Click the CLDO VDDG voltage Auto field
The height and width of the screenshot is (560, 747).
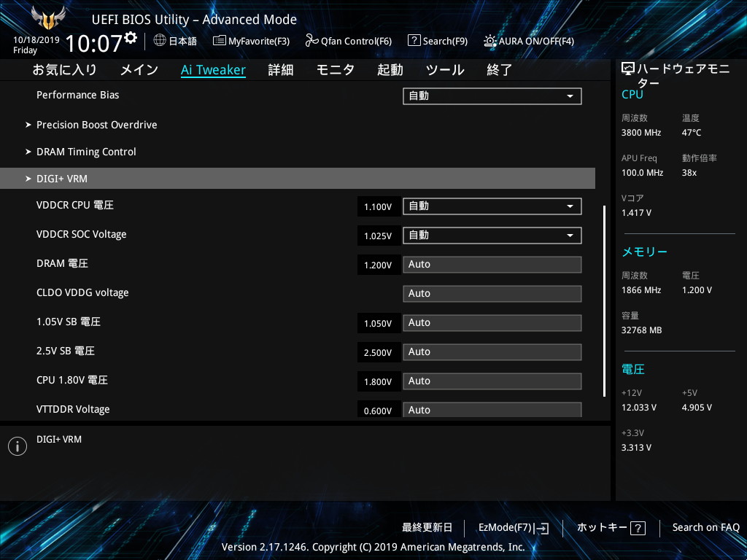coord(492,294)
